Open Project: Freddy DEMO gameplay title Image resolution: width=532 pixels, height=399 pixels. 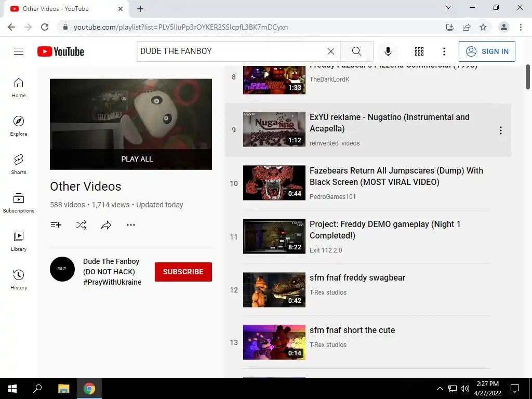[385, 230]
